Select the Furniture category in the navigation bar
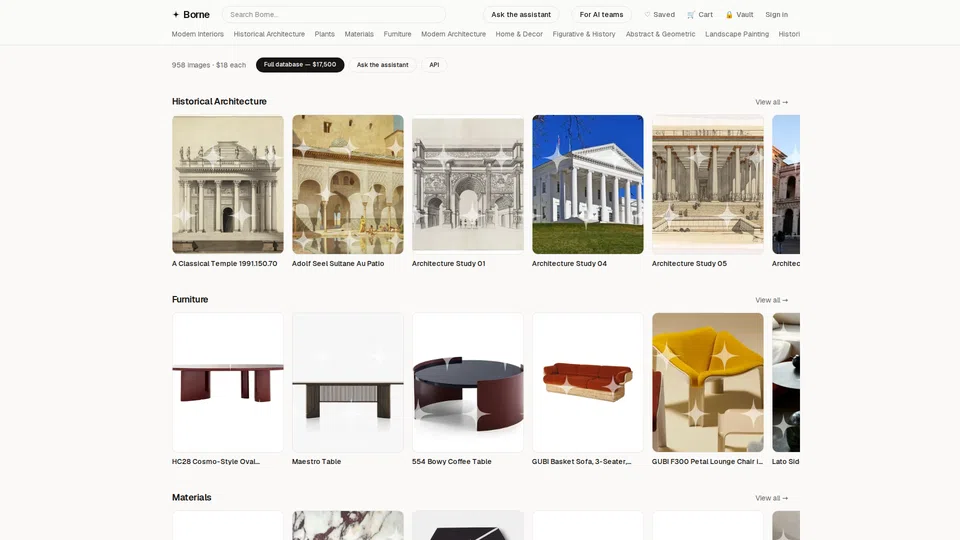The height and width of the screenshot is (540, 960). coord(397,34)
